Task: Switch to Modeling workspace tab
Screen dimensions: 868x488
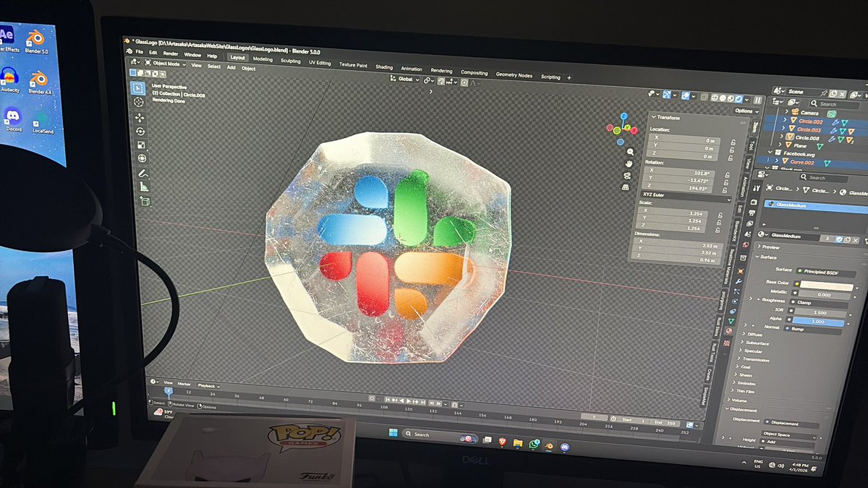Action: pos(263,59)
